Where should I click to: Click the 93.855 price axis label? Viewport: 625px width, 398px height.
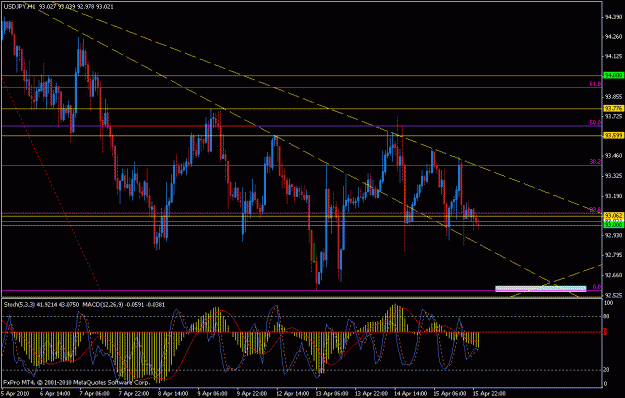coord(613,96)
